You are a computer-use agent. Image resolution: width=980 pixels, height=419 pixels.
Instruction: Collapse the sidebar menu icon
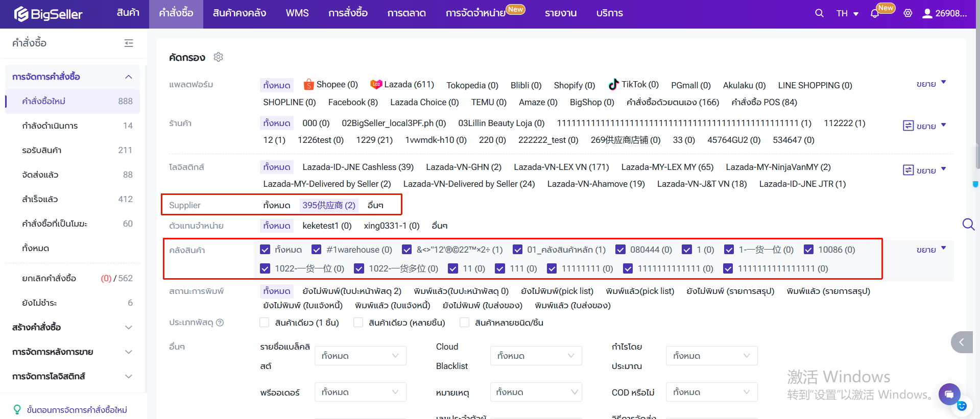pos(129,43)
